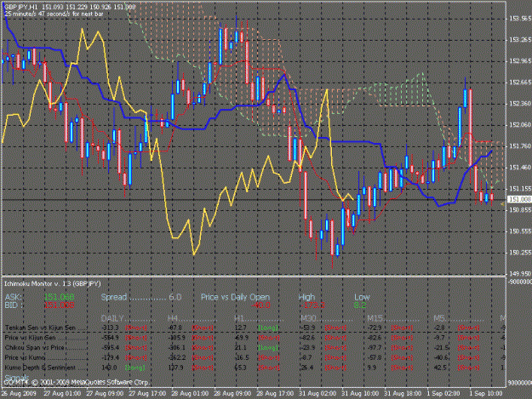Screen dimensions: 532x399
Task: Click the spread value 6.0
Action: [x=175, y=297]
